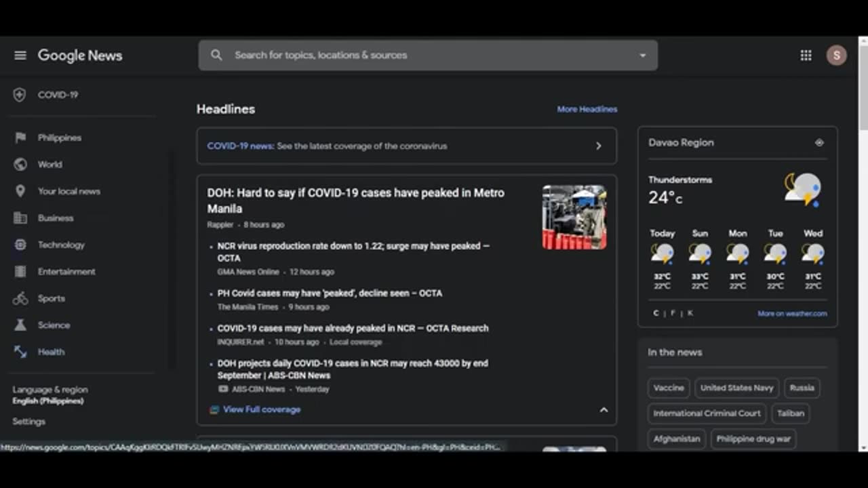
Task: Open the World section
Action: tap(50, 164)
